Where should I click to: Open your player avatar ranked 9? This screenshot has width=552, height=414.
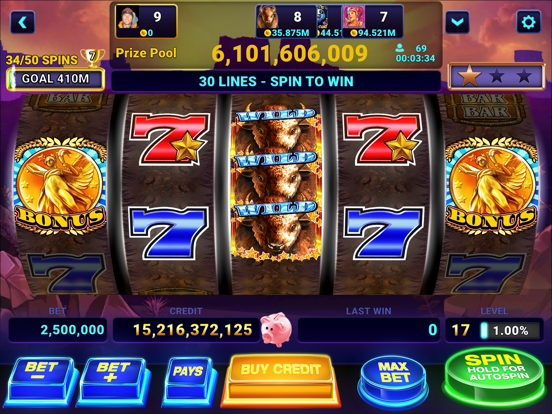coord(146,21)
